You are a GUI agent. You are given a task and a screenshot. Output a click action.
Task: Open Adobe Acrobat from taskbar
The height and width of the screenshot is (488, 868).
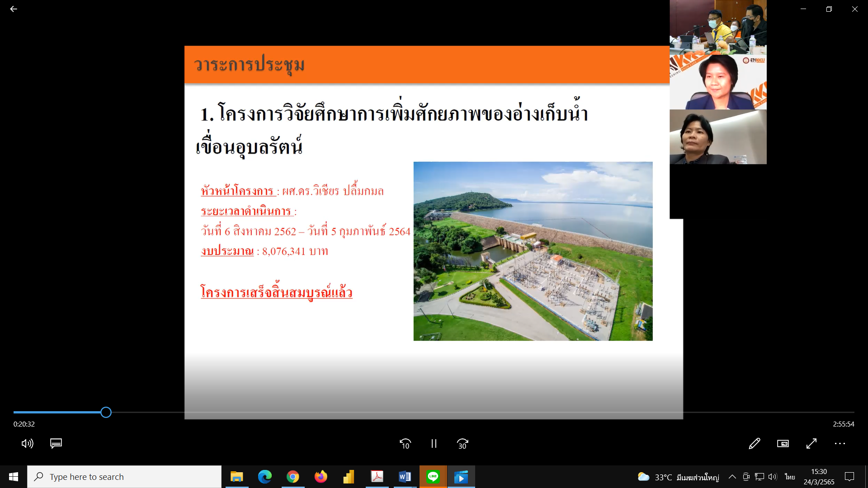[377, 477]
